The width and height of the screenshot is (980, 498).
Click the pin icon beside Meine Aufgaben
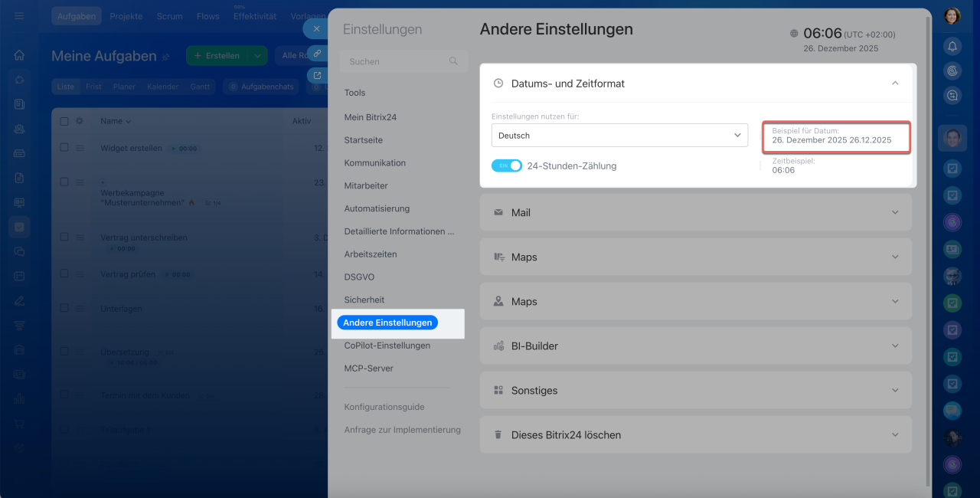165,57
